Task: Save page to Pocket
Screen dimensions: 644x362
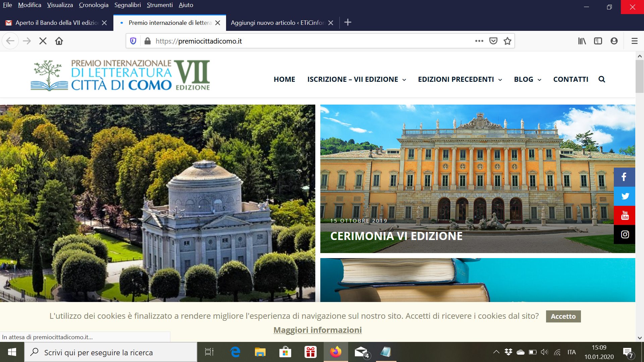Action: (x=493, y=41)
